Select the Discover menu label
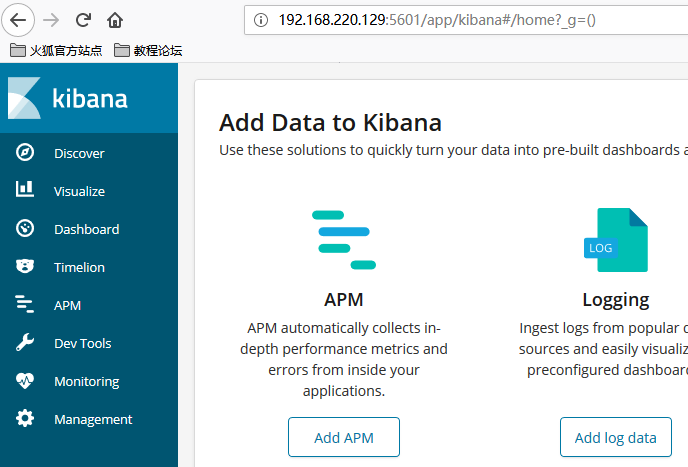The image size is (688, 467). (79, 153)
